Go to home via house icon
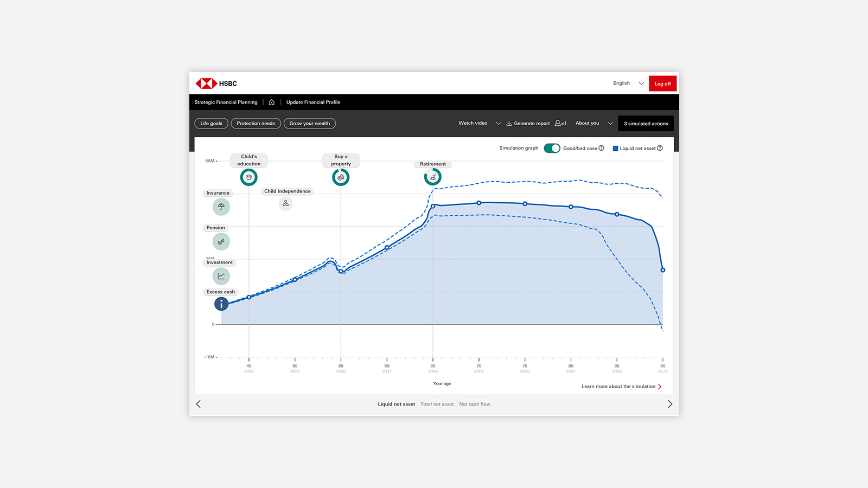 272,102
